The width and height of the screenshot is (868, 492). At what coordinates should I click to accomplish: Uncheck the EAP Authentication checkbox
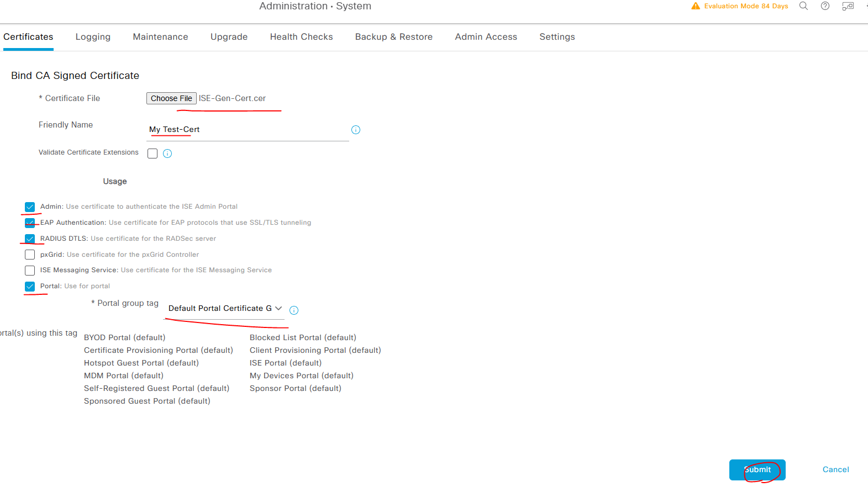(30, 223)
